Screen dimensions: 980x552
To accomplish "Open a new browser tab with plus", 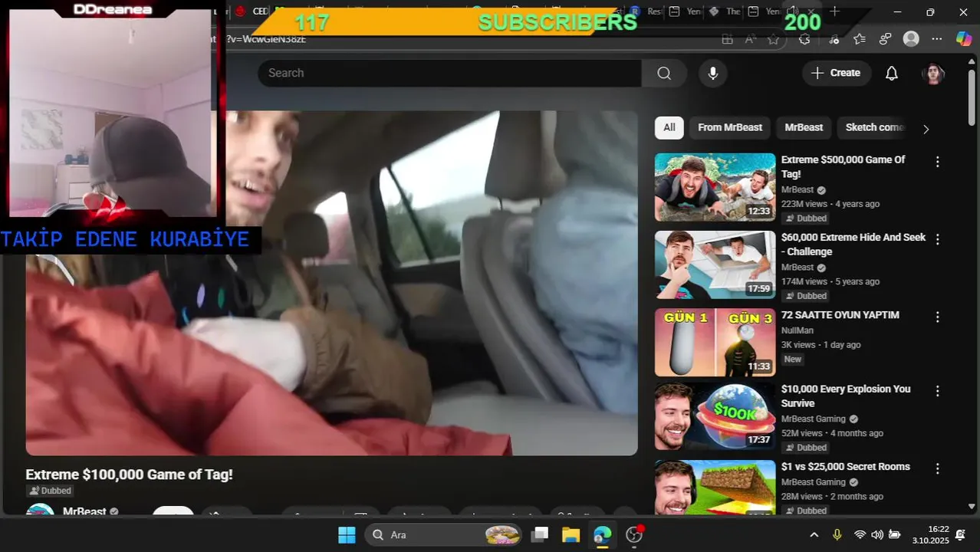I will tap(834, 11).
